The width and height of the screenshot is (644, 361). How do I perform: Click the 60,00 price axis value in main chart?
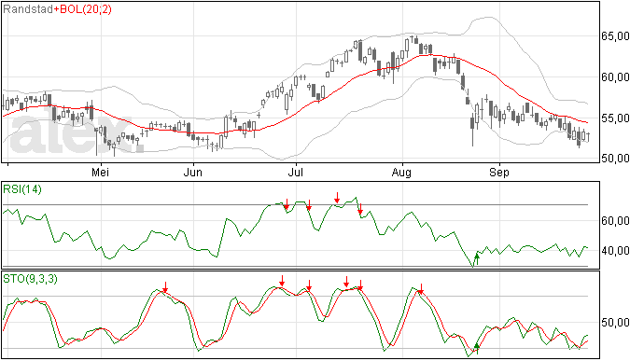coord(615,77)
